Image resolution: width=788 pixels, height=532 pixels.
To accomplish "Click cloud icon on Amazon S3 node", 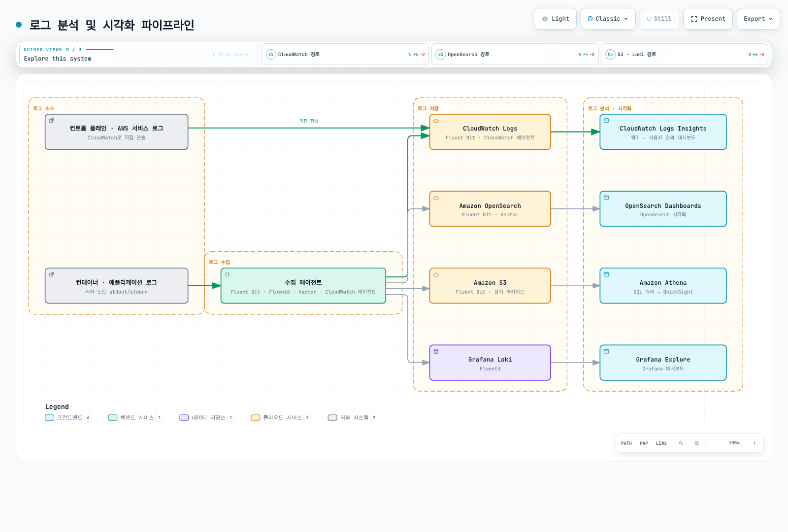I will point(436,274).
